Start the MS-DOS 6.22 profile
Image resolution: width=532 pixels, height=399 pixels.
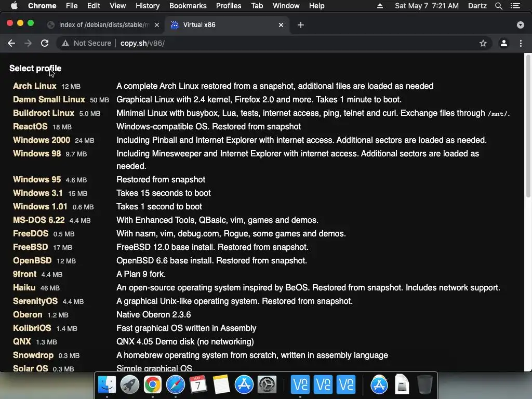[38, 220]
